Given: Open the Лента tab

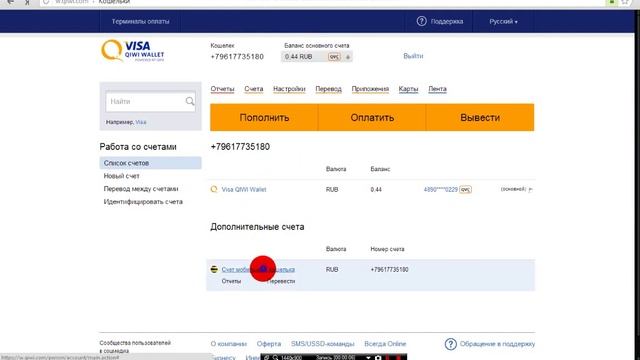Looking at the screenshot, I should (x=437, y=89).
